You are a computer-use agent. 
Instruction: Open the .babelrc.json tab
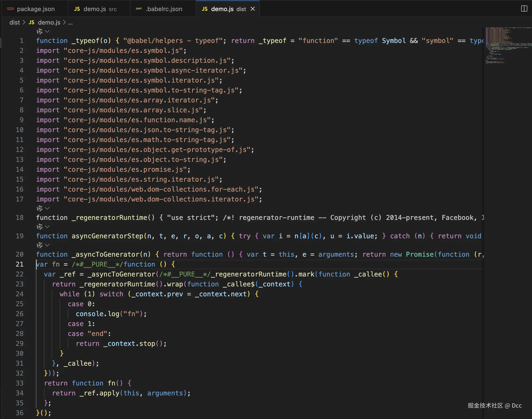[x=164, y=9]
